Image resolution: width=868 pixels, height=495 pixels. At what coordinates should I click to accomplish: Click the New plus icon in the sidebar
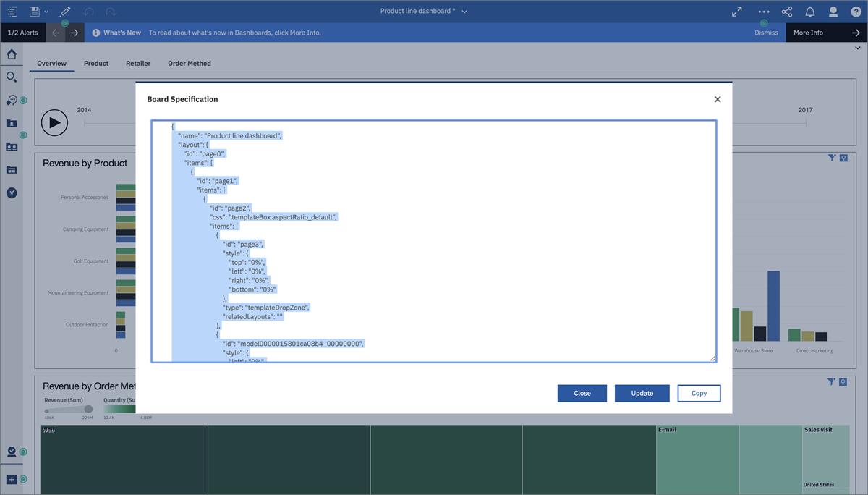[12, 479]
